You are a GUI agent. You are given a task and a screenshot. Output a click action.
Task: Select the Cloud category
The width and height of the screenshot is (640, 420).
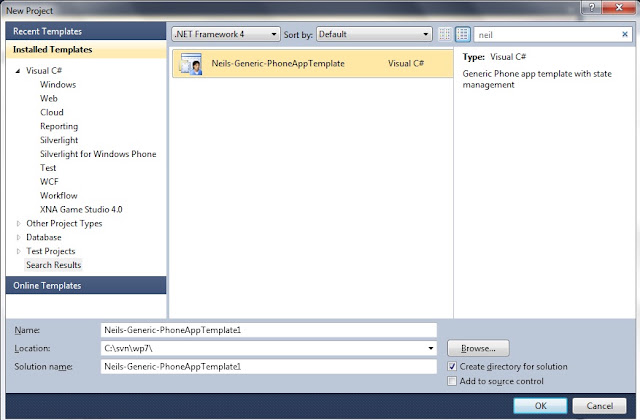click(x=52, y=112)
